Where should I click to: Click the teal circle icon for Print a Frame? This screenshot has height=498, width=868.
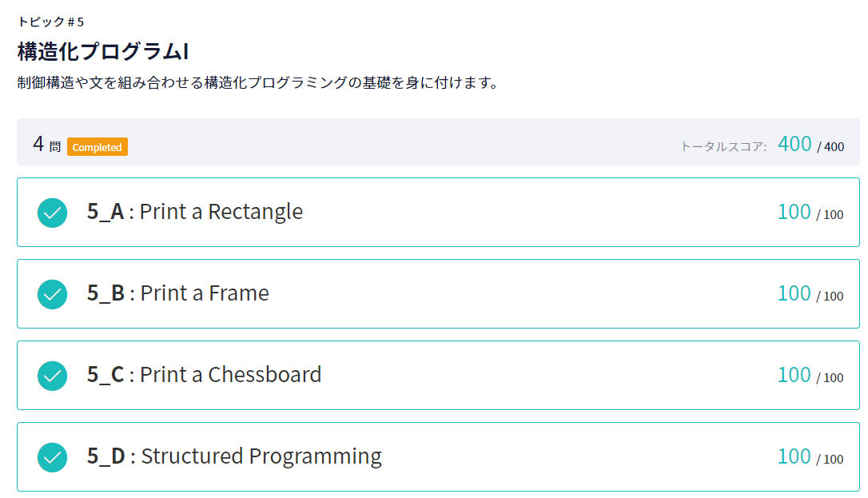click(52, 293)
